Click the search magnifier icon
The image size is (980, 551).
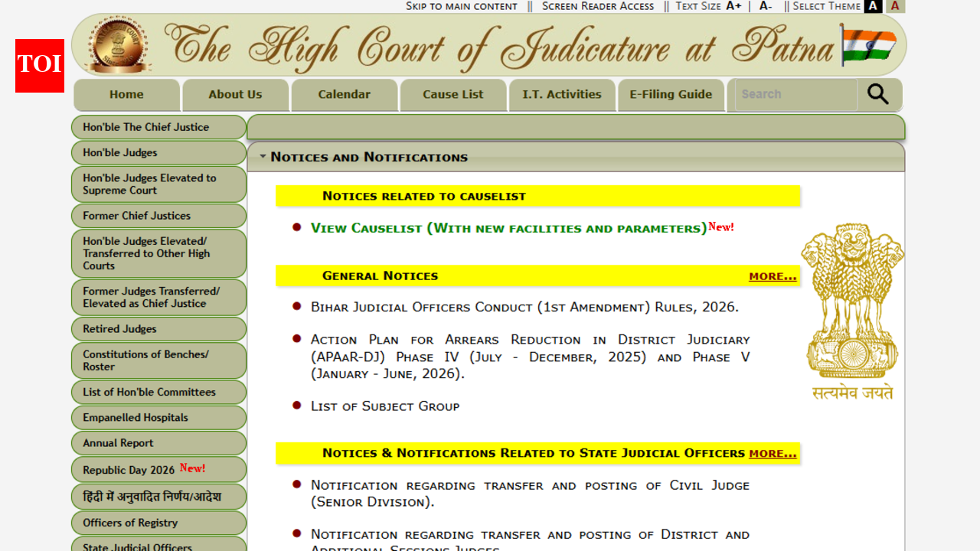coord(877,94)
